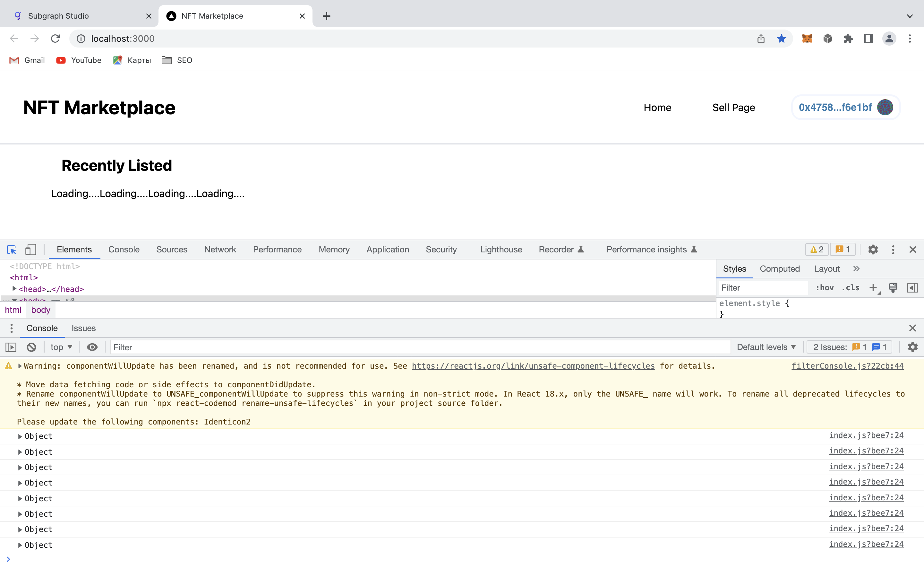Close the NFT Marketplace tab
Image resolution: width=924 pixels, height=578 pixels.
coord(302,16)
